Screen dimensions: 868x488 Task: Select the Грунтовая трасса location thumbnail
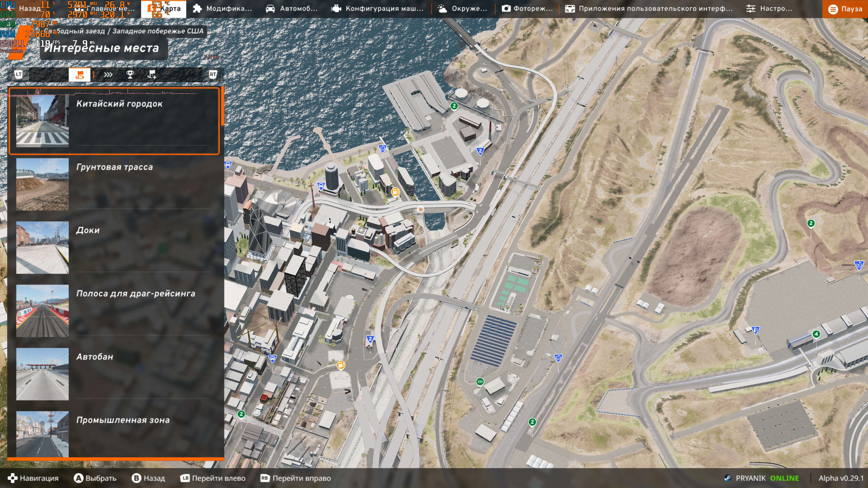tap(42, 184)
